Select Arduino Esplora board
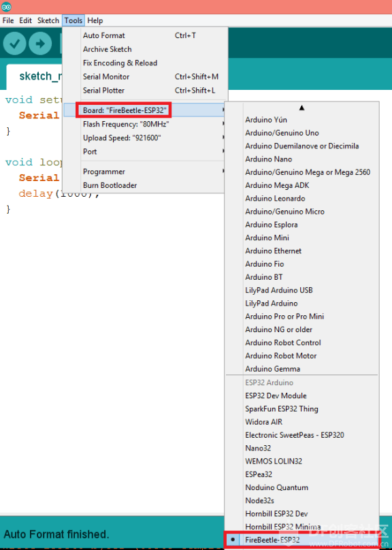This screenshot has width=392, height=550. [x=301, y=225]
